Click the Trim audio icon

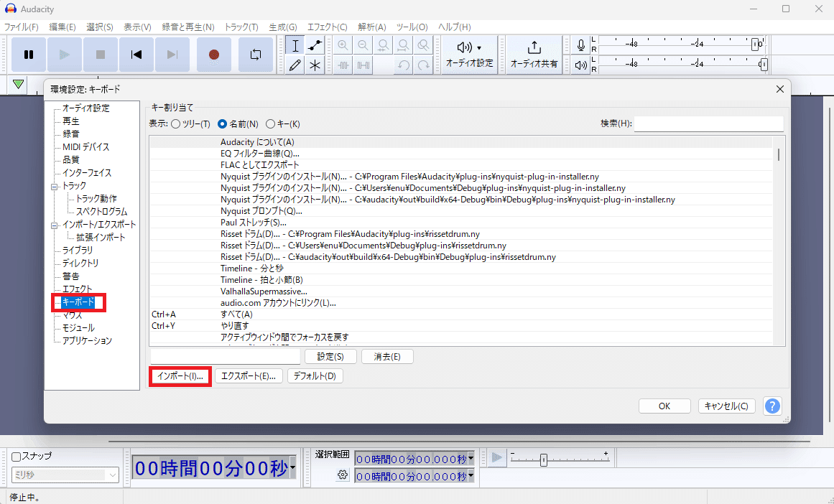pyautogui.click(x=343, y=65)
